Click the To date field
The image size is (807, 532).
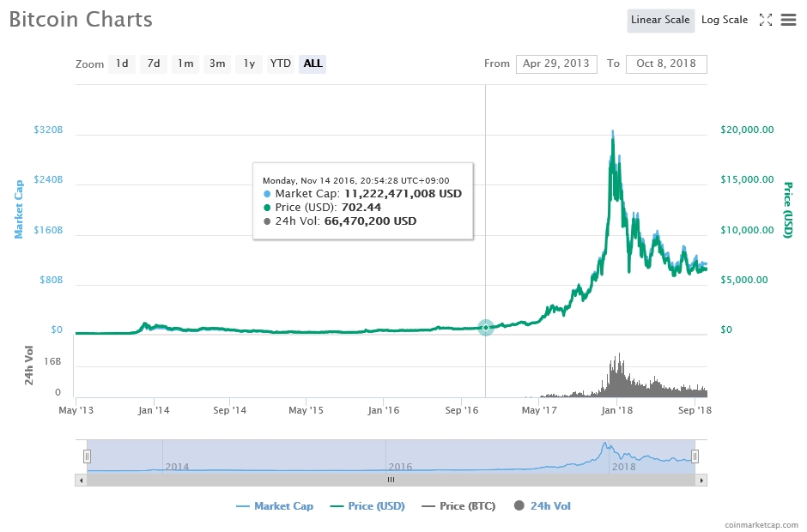666,63
